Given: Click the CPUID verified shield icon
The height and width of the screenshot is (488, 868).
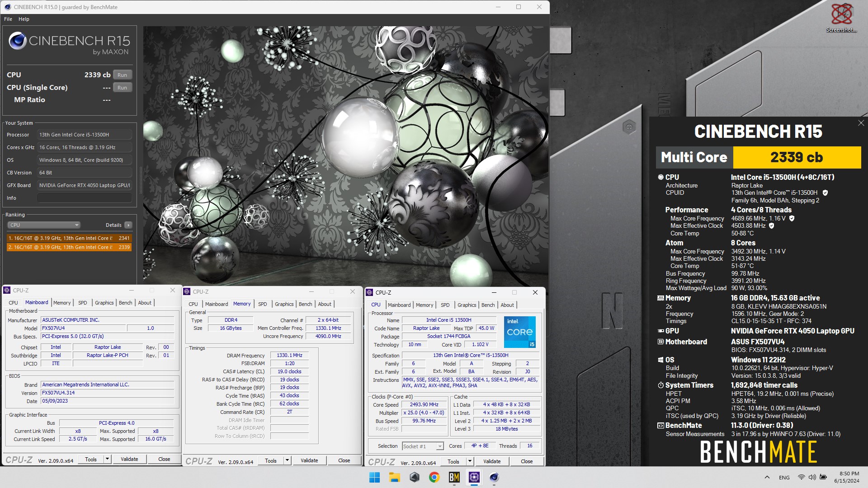Looking at the screenshot, I should point(825,192).
